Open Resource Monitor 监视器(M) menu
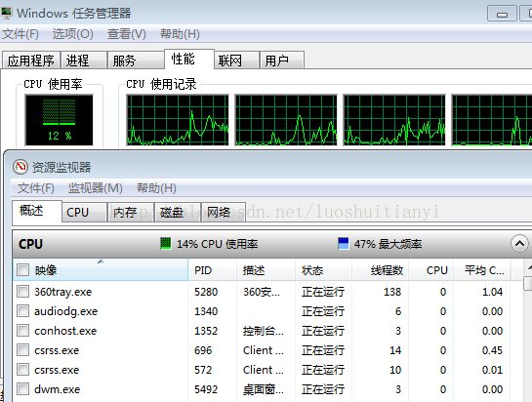Screen dimensions: 532x402 [x=96, y=188]
